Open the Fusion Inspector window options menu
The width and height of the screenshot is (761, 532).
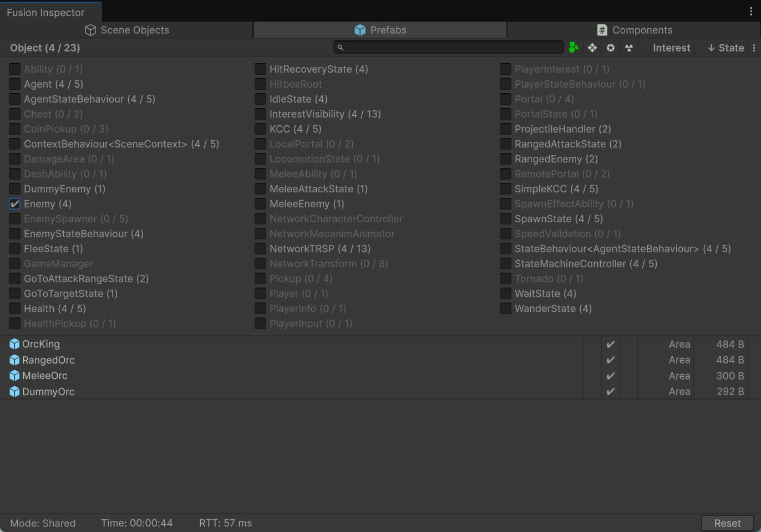751,12
